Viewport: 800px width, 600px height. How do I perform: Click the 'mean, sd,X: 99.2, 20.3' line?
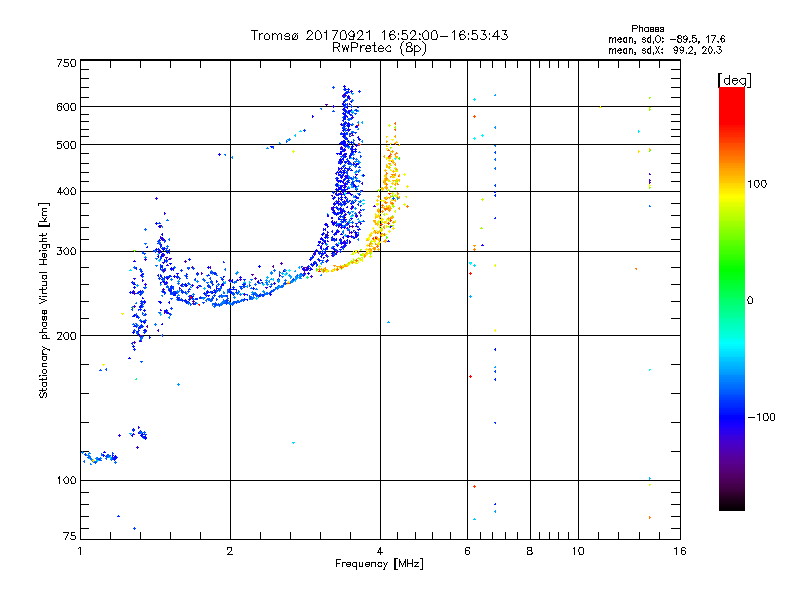point(665,50)
